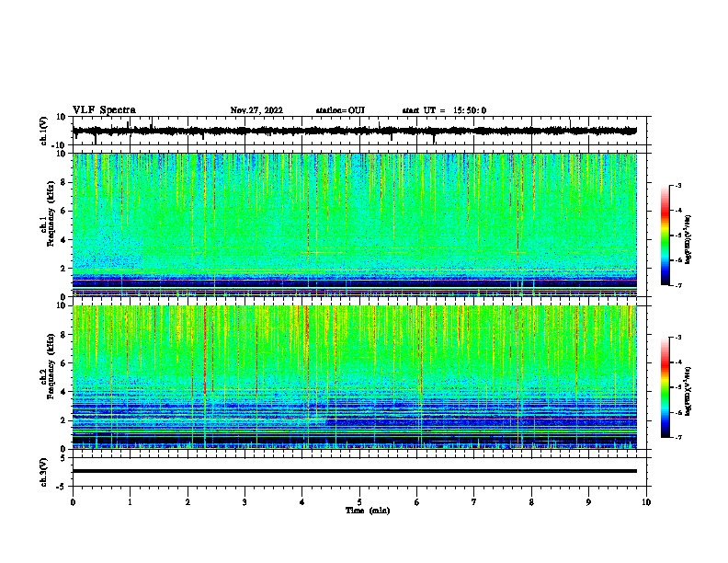Click time-axis tick label "10" at right end
The height and width of the screenshot is (563, 728).
point(646,502)
